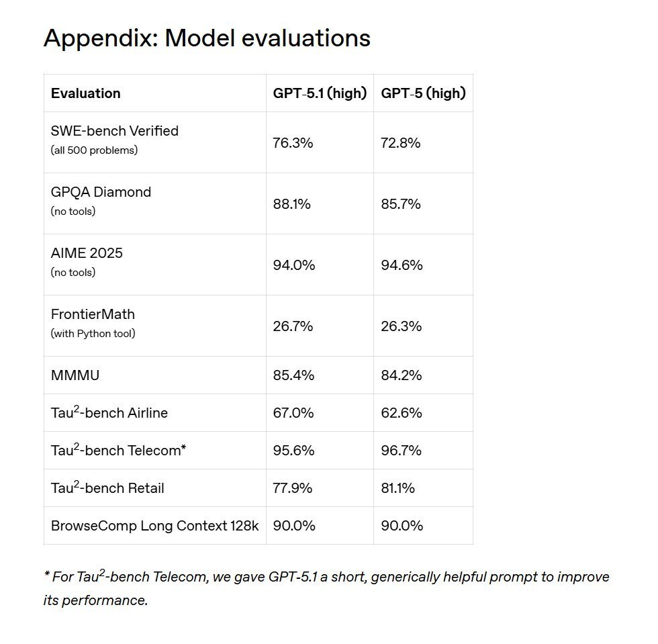Select the BrowseComp Long Context 128k label
The width and height of the screenshot is (658, 644).
pyautogui.click(x=154, y=525)
